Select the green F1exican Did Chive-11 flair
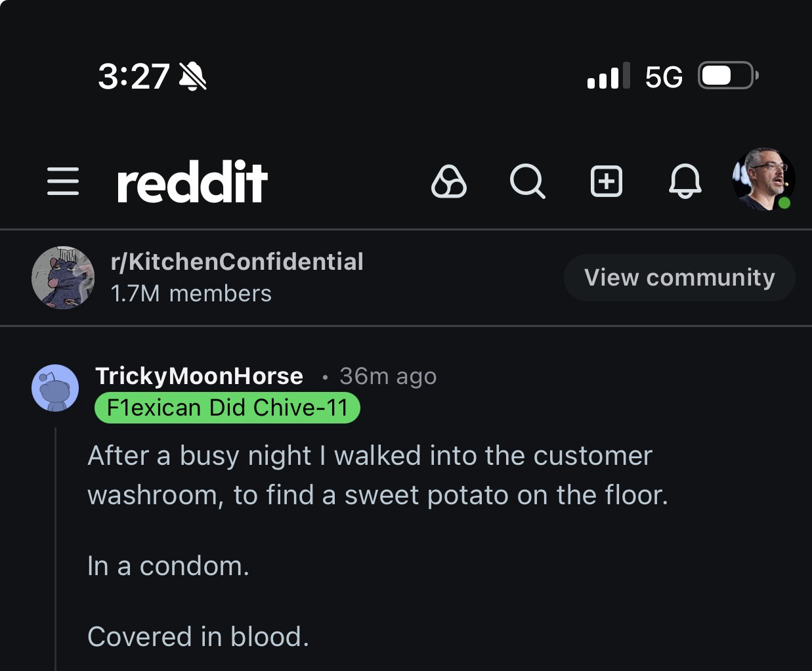Viewport: 812px width, 671px height. coord(227,408)
